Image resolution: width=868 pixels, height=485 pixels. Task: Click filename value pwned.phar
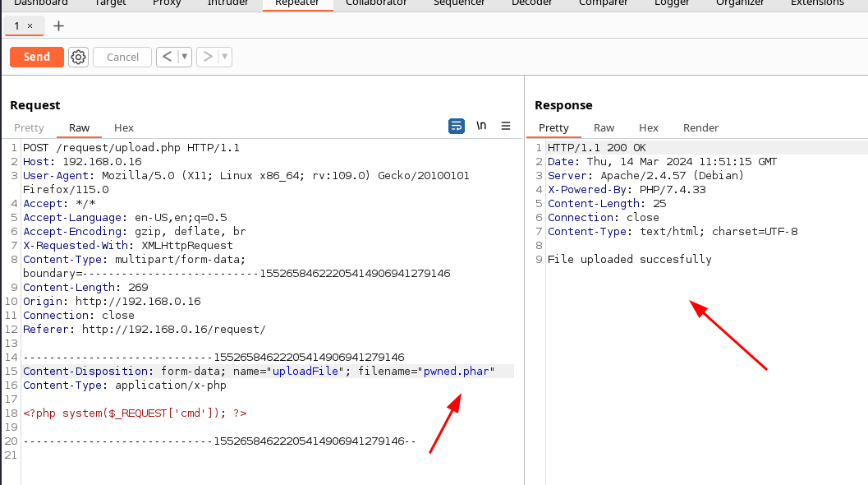point(456,372)
